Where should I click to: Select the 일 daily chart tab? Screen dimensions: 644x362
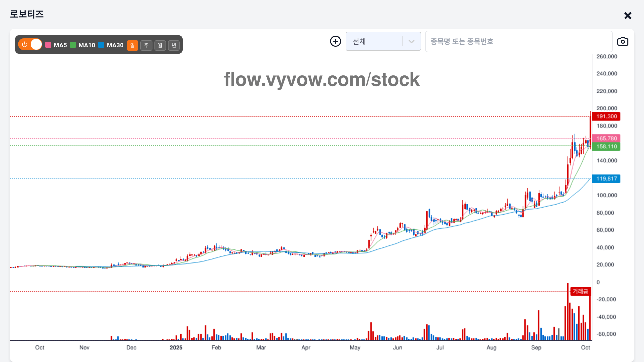click(132, 45)
